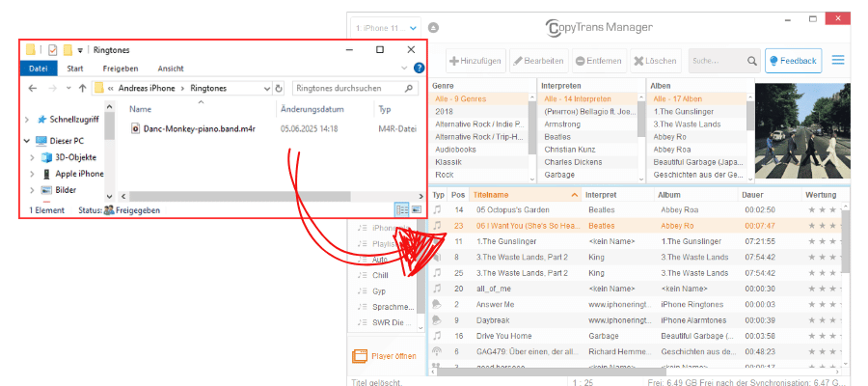This screenshot has height=386, width=868.
Task: Click the magnifier icon in the Suche box
Action: (751, 61)
